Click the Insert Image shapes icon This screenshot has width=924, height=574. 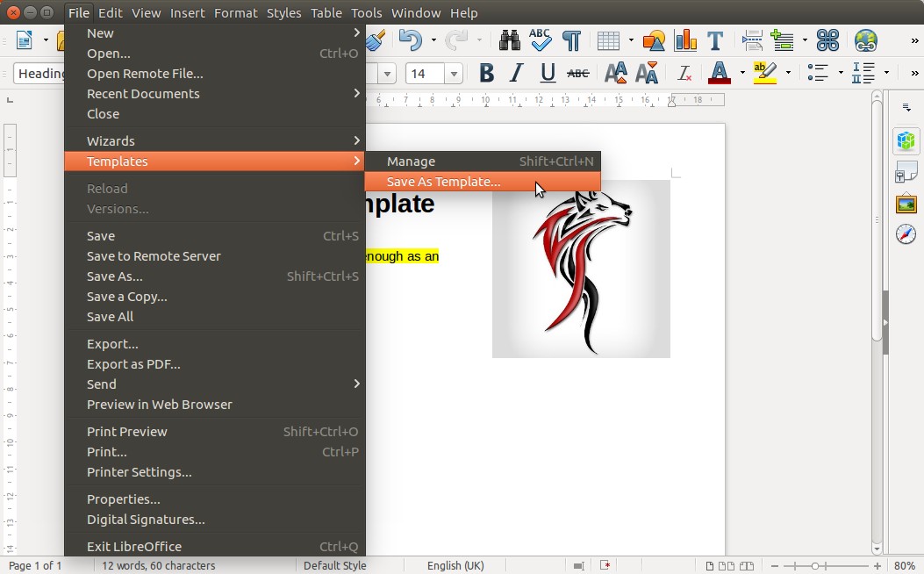[x=654, y=40]
